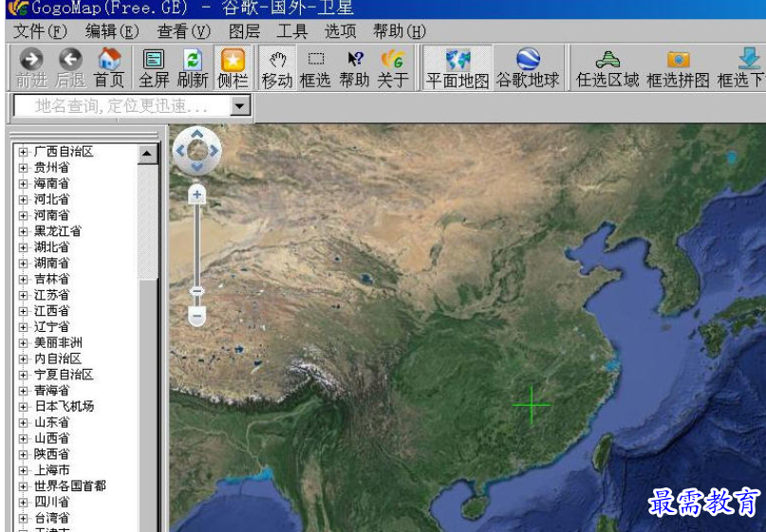The height and width of the screenshot is (532, 766).
Task: Select 世界各国首都 in the tree
Action: pyautogui.click(x=70, y=486)
